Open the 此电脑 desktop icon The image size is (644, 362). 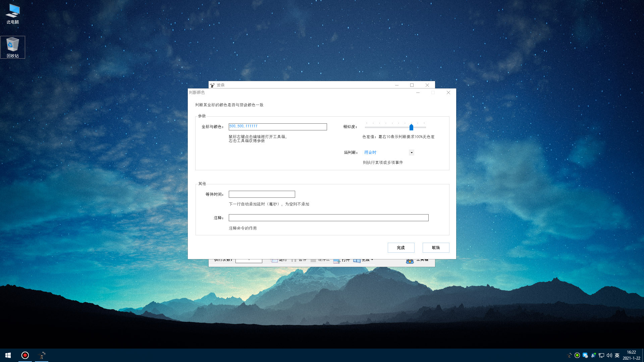pos(13,14)
